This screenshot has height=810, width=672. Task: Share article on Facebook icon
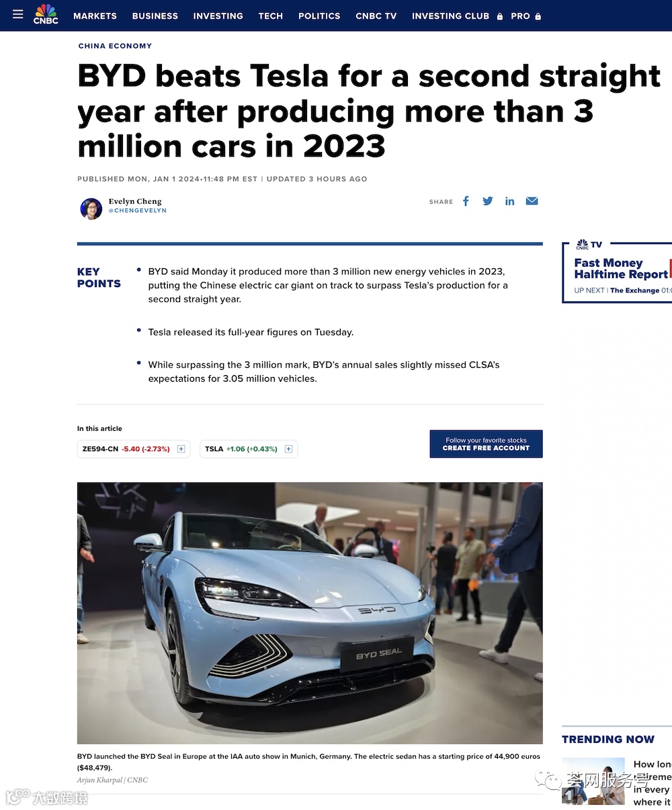[466, 201]
